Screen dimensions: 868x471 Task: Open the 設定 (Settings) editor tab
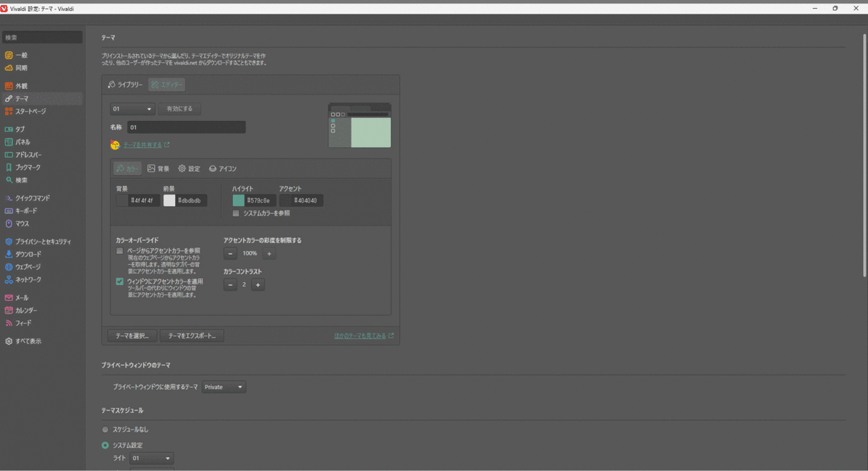(190, 169)
